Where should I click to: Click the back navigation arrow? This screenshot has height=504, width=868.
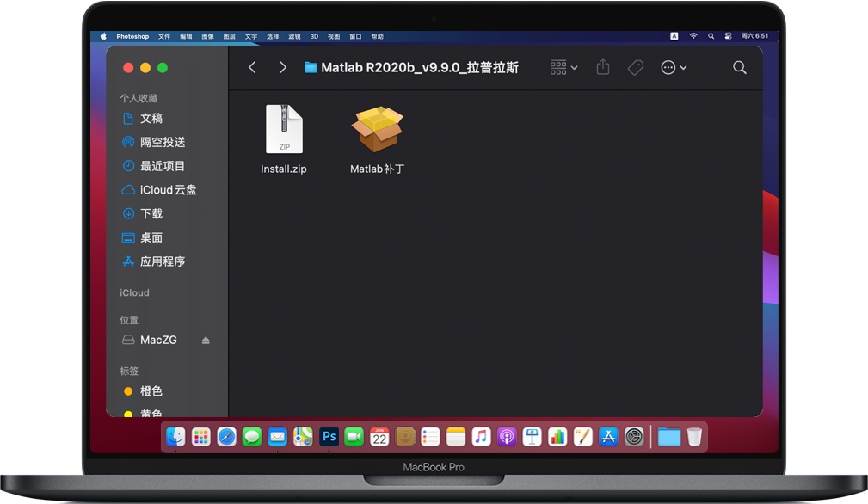(x=252, y=66)
